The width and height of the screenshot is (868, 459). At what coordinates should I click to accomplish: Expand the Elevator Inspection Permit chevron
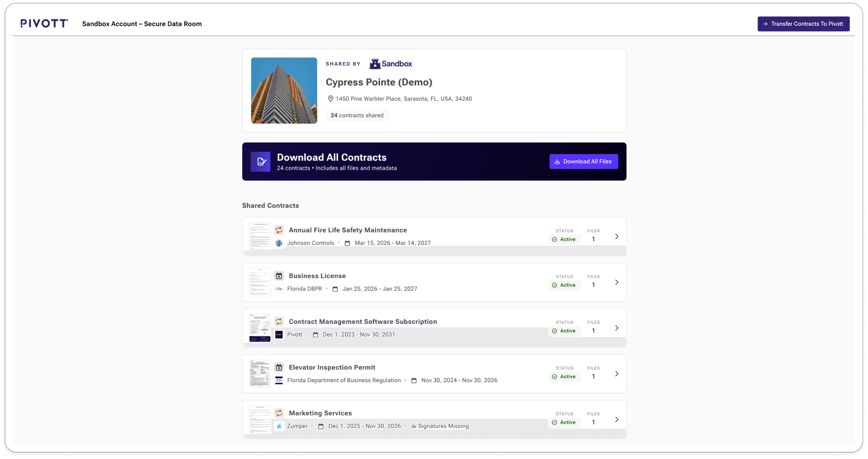(617, 374)
